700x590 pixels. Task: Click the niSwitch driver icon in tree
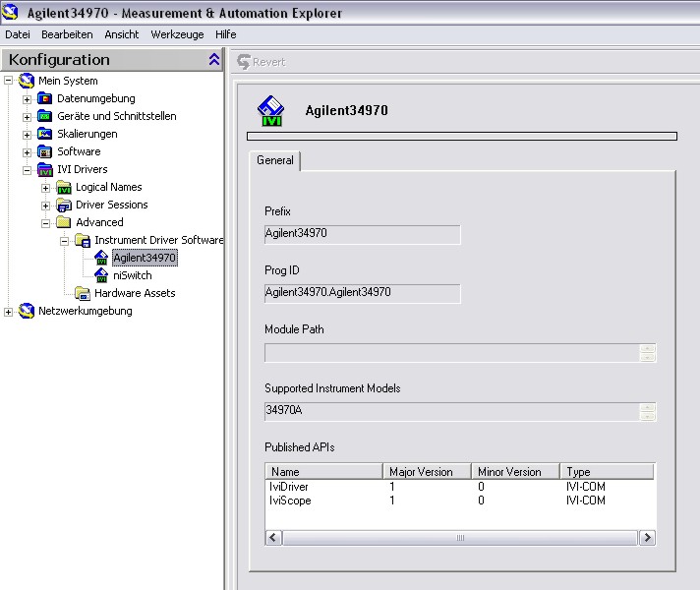point(101,275)
